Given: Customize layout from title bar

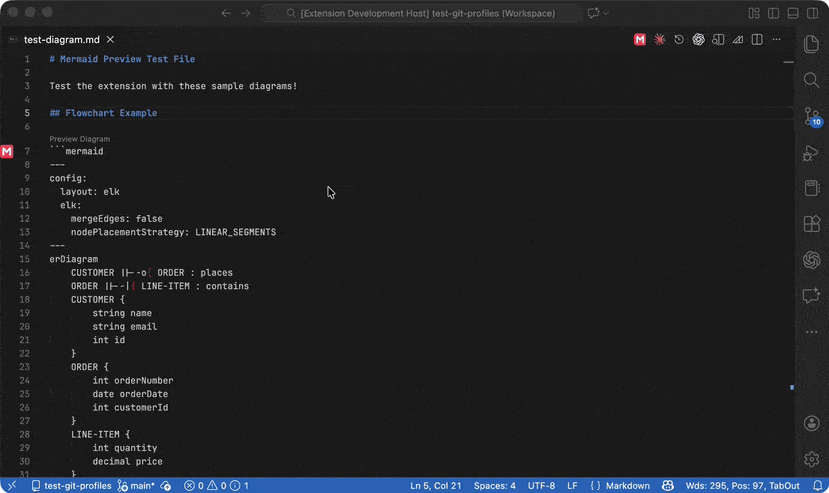Looking at the screenshot, I should point(754,13).
